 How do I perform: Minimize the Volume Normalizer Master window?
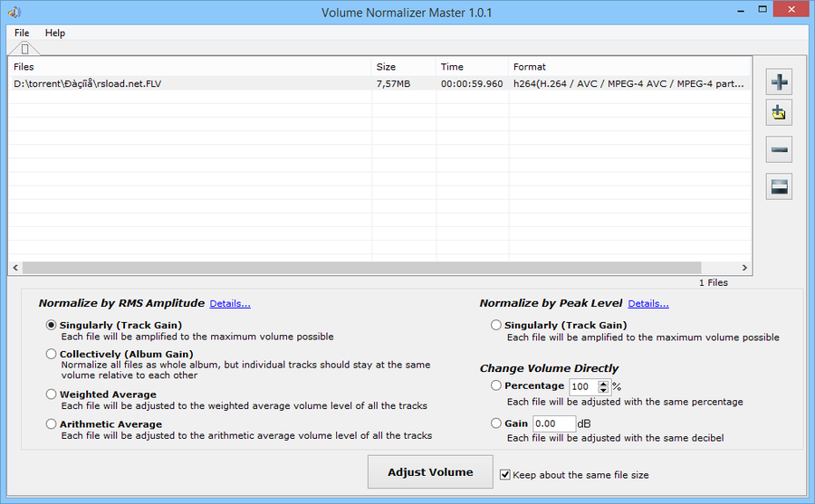tap(741, 10)
